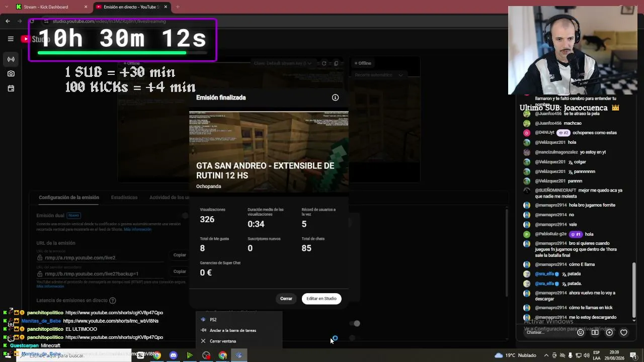The height and width of the screenshot is (362, 644).
Task: Toggle the switch right of the jump list
Action: click(x=354, y=323)
